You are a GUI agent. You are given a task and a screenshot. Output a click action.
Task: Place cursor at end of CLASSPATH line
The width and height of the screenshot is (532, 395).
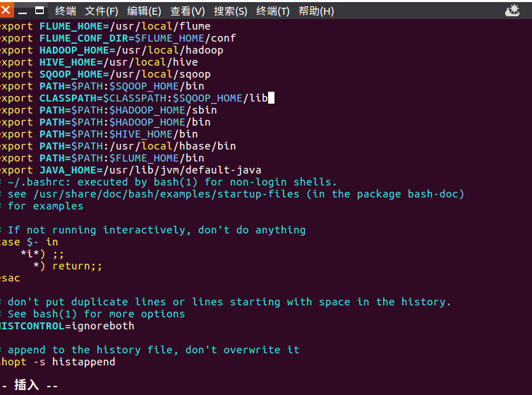[x=271, y=98]
